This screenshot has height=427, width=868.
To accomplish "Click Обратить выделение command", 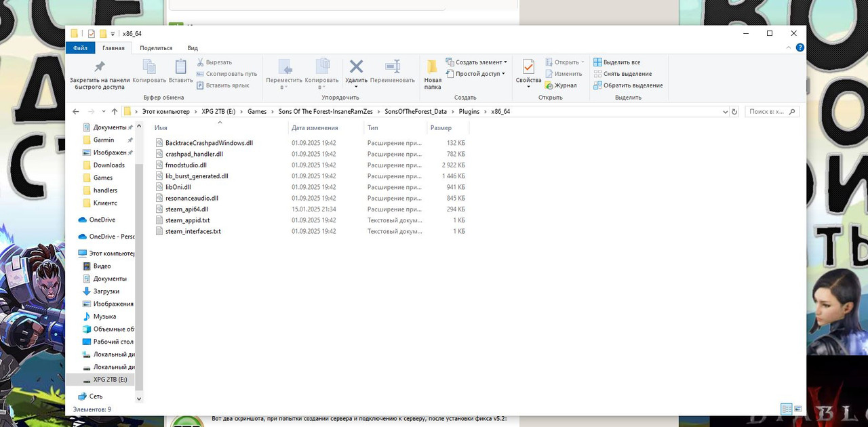I will coord(628,85).
